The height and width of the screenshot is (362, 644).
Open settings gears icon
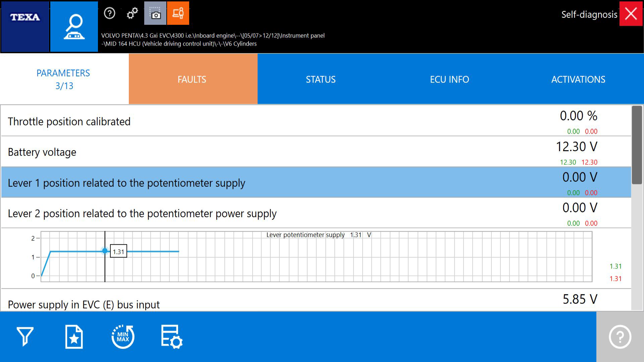(132, 13)
